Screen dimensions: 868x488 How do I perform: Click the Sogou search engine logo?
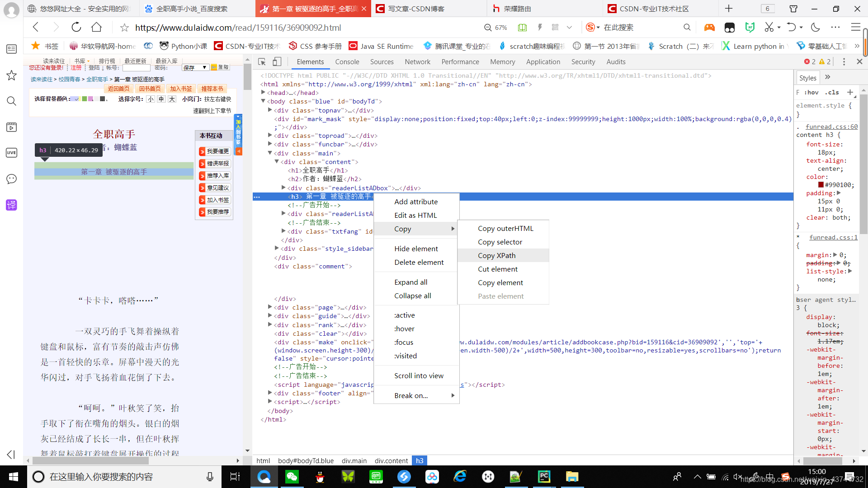(590, 28)
